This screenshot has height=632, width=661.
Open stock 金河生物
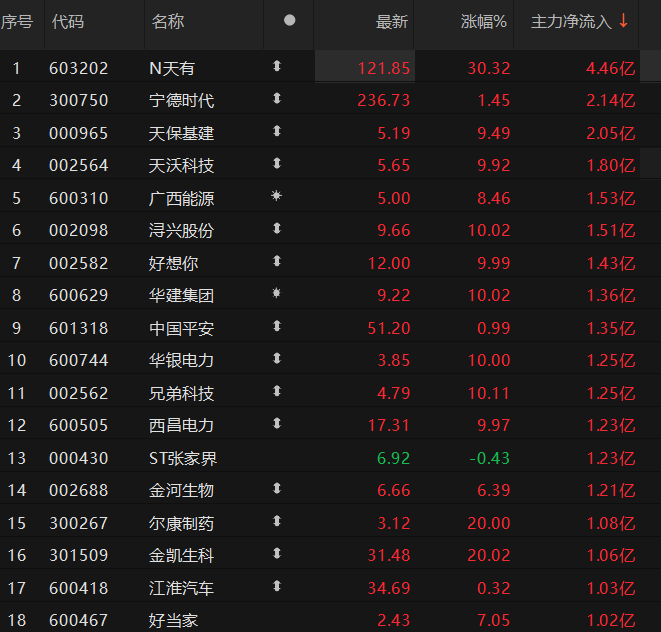[181, 491]
